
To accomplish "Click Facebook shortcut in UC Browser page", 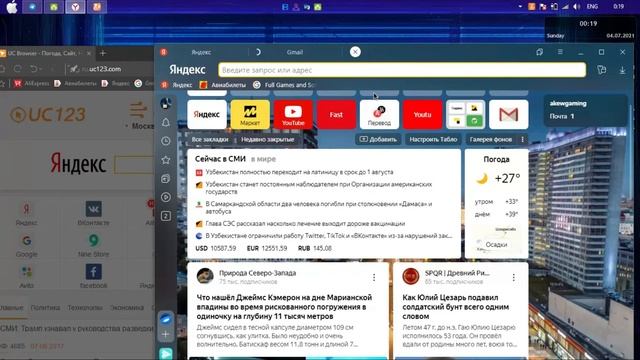I will (x=93, y=276).
